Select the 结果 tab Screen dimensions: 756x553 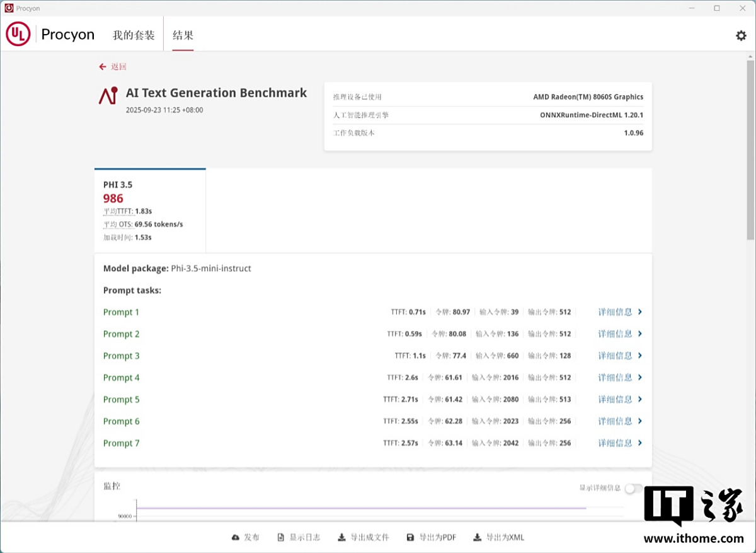click(x=183, y=35)
